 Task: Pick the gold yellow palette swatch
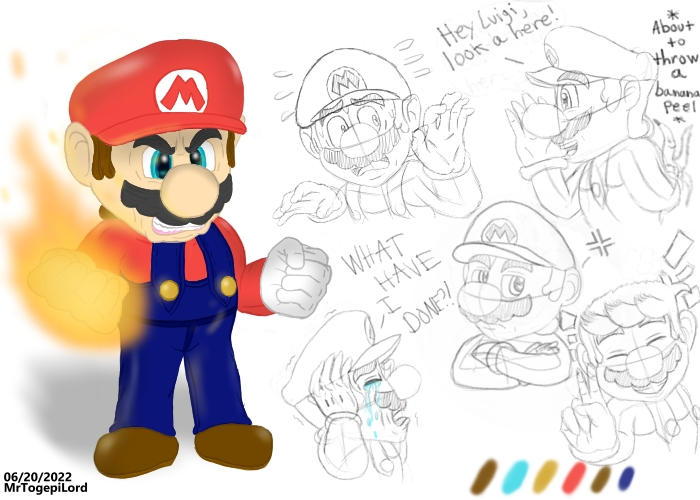point(545,476)
